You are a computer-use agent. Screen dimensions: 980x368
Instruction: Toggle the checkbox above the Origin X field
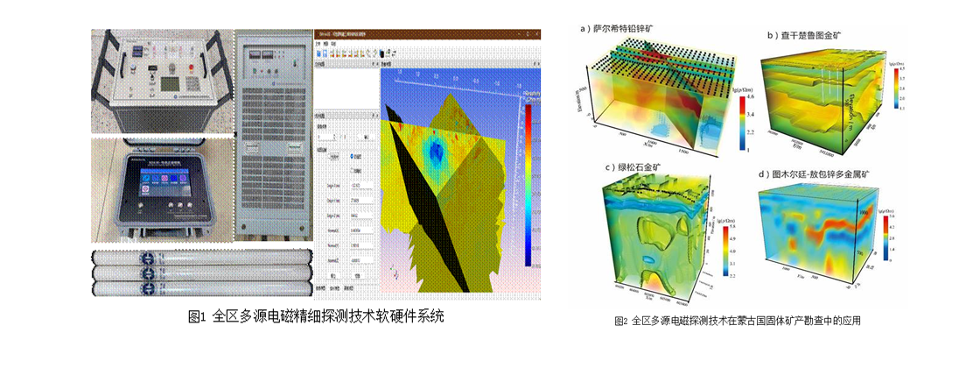pos(353,170)
